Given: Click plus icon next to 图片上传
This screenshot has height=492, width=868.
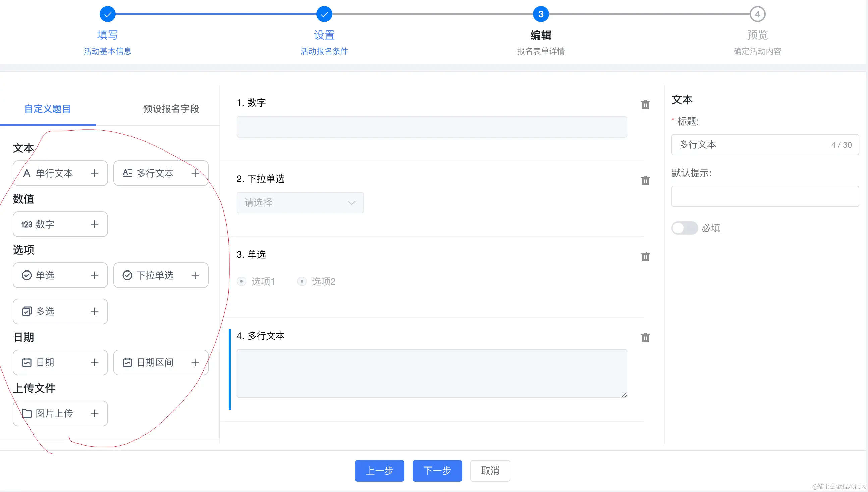Looking at the screenshot, I should click(x=95, y=413).
